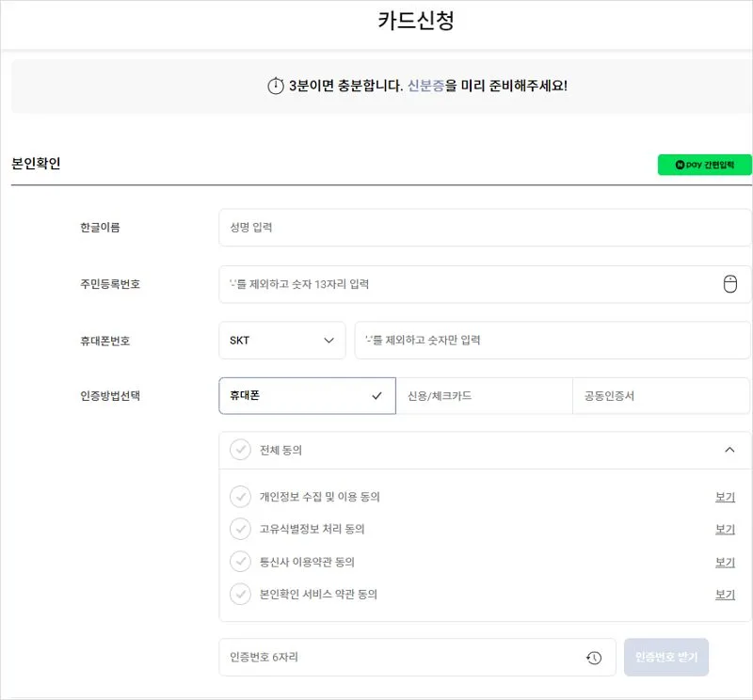Image resolution: width=753 pixels, height=700 pixels.
Task: Open 보기 link for 본인확인 서비스 약관
Action: (725, 595)
